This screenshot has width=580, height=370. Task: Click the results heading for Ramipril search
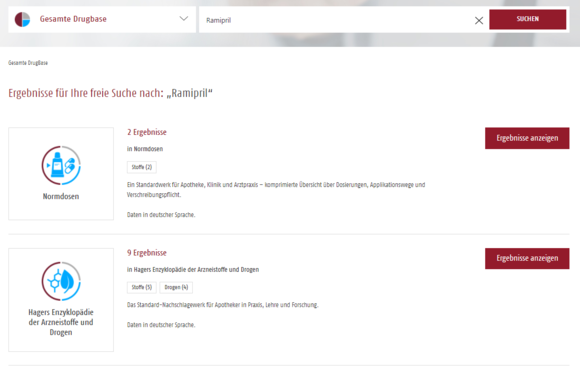111,93
